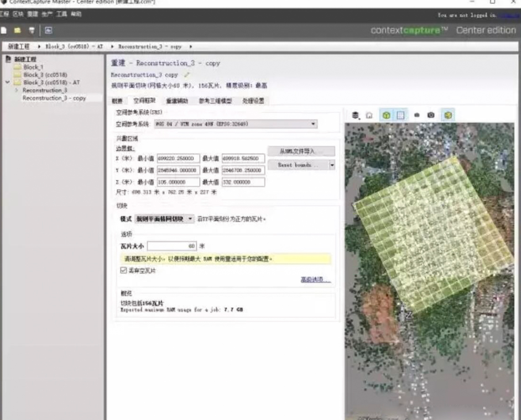
Task: Click the X maximum value field
Action: pos(243,159)
